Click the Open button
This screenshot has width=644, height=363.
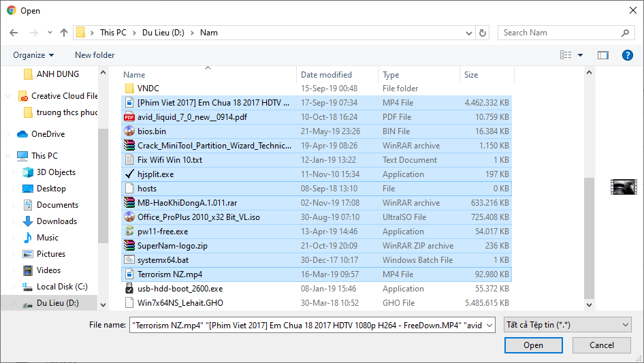tap(533, 345)
